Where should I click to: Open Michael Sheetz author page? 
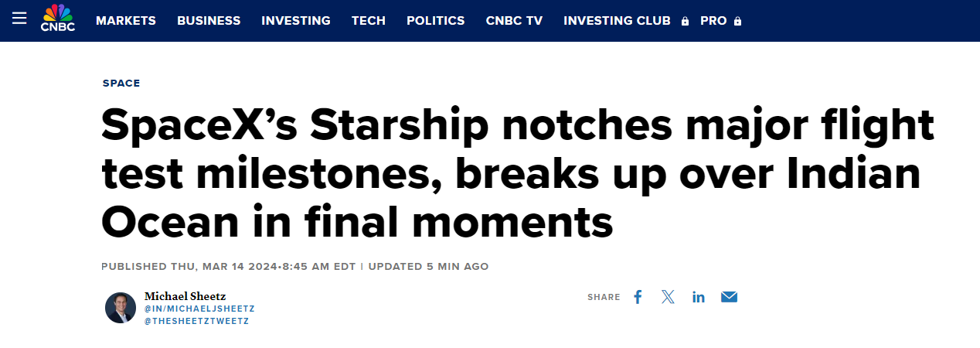coord(185,296)
